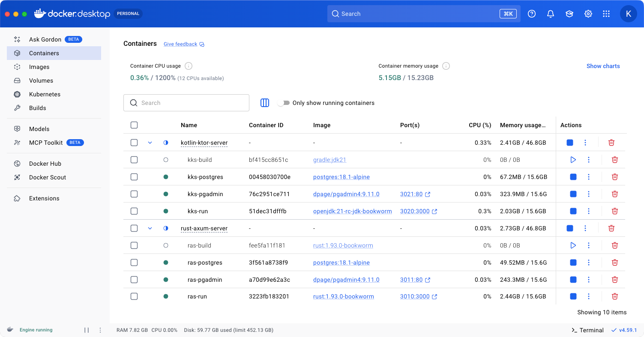
Task: Delete the ras-pgadmin container
Action: pyautogui.click(x=615, y=280)
